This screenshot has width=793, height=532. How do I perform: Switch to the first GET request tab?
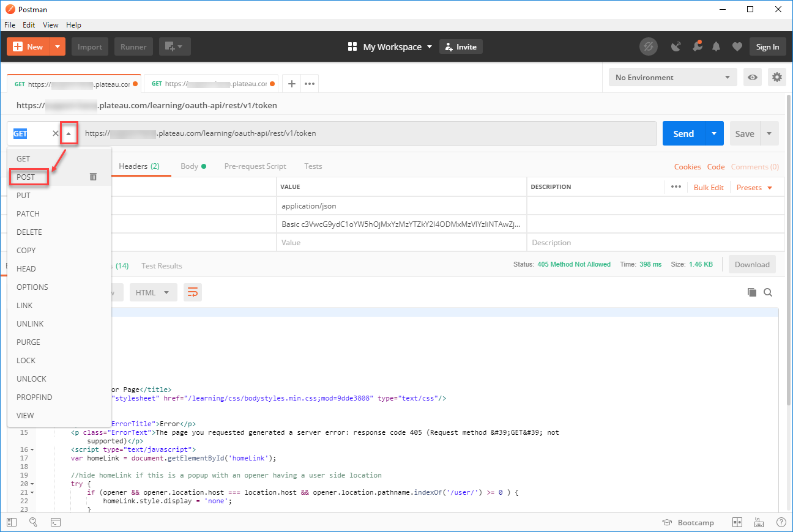75,84
